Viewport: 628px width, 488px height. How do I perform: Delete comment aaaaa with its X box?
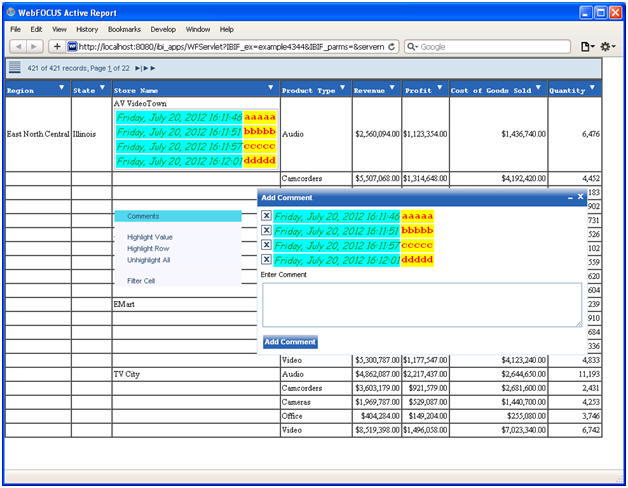click(266, 216)
